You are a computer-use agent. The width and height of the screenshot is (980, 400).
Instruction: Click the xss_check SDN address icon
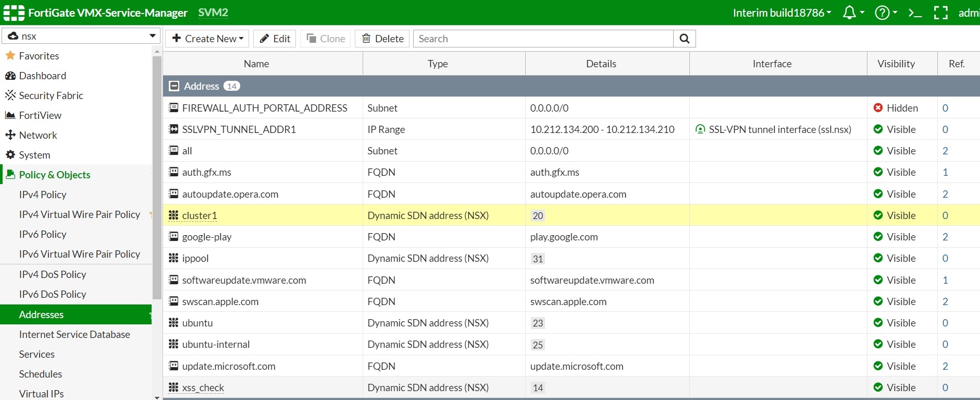tap(173, 387)
